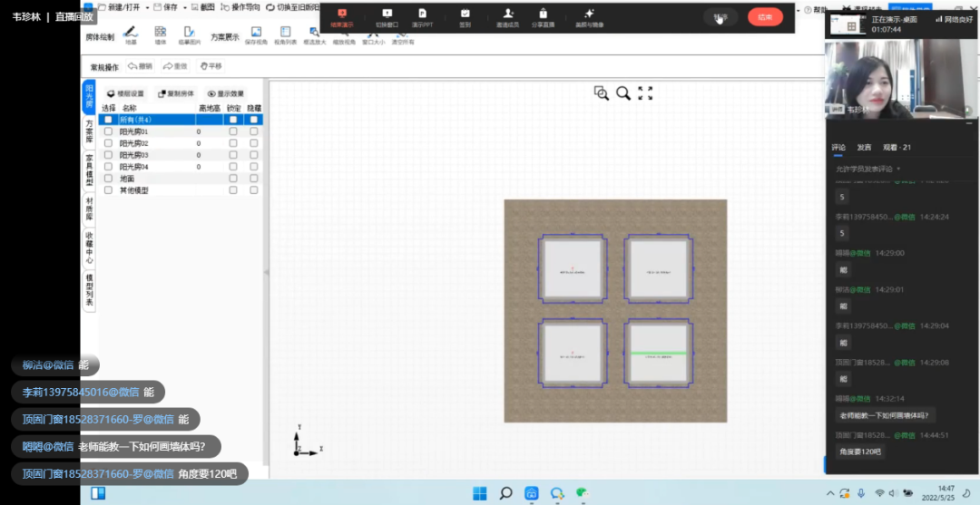Show hidden icons in system tray chevron
The image size is (980, 505).
click(830, 493)
